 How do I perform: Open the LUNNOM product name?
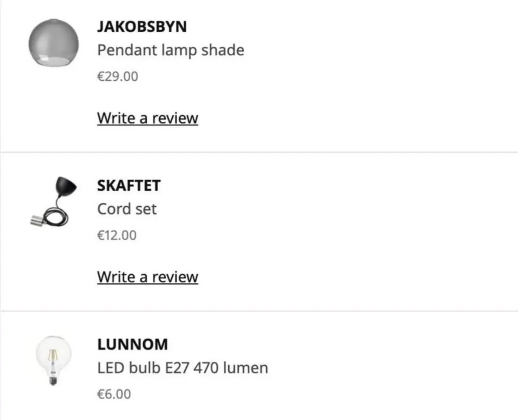click(132, 344)
